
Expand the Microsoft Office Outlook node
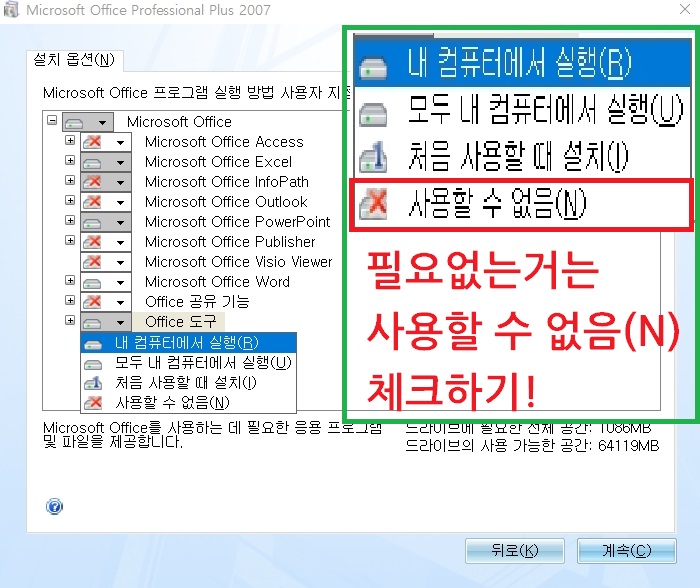[70, 200]
